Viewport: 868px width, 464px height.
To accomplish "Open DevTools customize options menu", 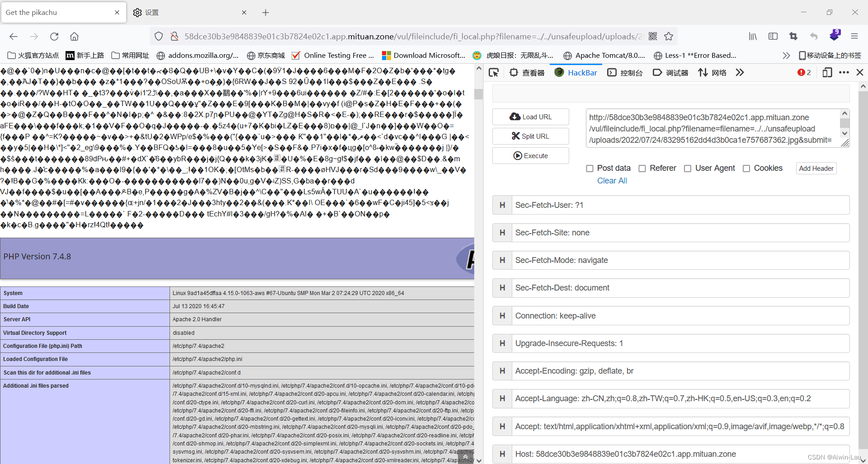I will [844, 73].
